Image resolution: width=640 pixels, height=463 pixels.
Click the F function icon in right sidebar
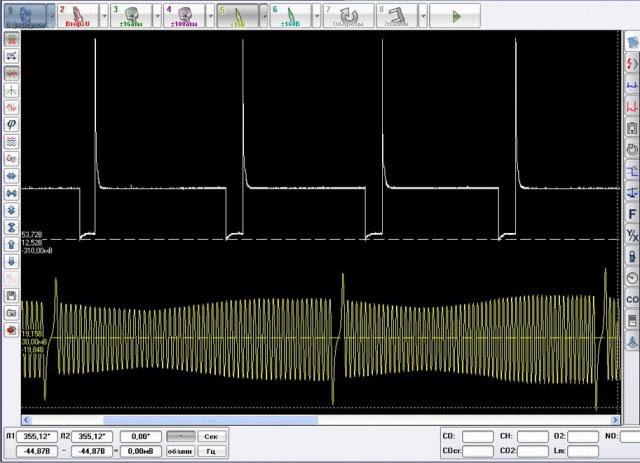[632, 213]
